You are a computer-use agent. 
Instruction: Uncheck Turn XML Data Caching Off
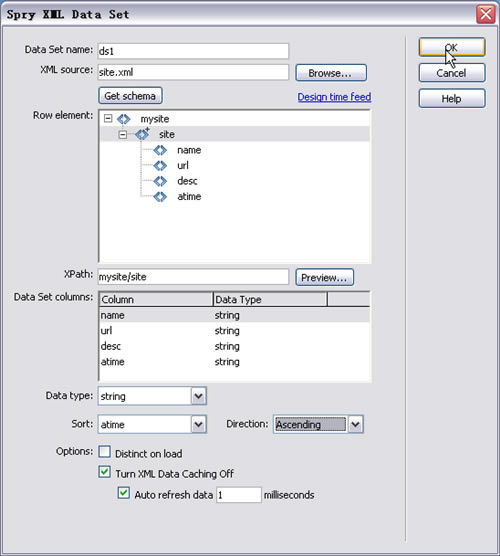tap(105, 472)
